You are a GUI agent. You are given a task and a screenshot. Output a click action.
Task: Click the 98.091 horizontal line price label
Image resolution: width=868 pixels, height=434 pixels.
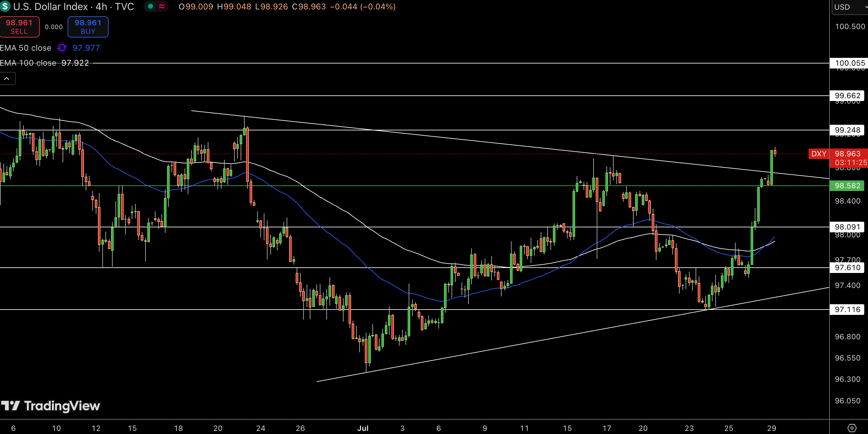pos(847,227)
